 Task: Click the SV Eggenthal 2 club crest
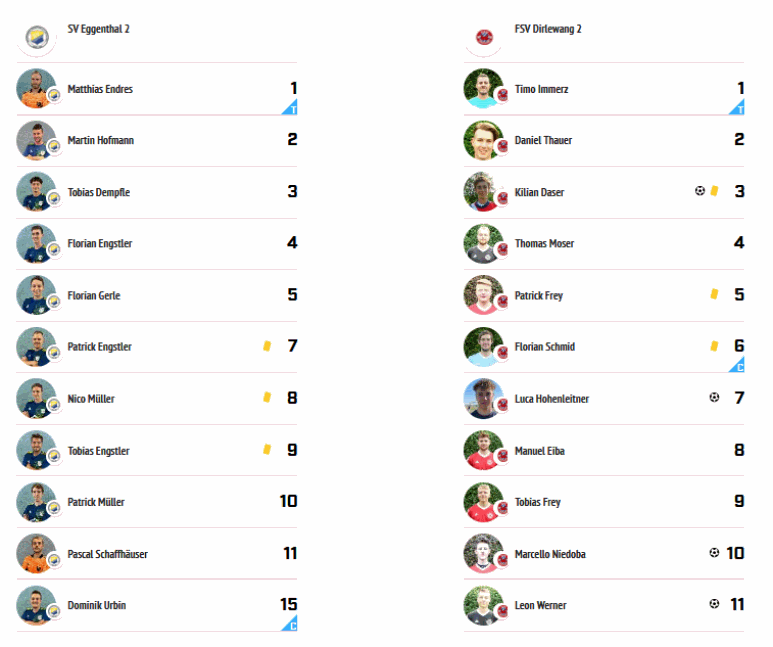coord(37,37)
